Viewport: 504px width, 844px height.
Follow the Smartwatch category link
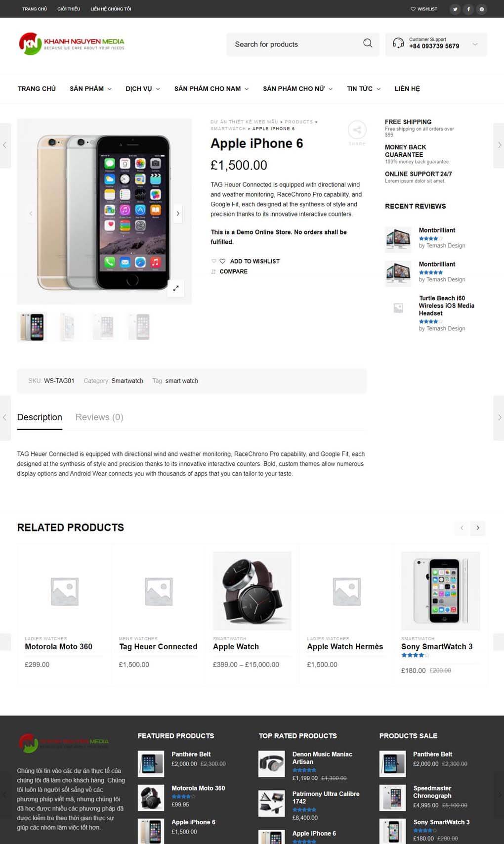coord(127,381)
